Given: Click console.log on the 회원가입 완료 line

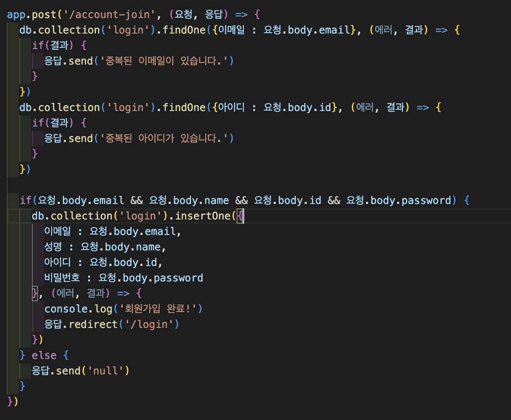Looking at the screenshot, I should pos(78,309).
